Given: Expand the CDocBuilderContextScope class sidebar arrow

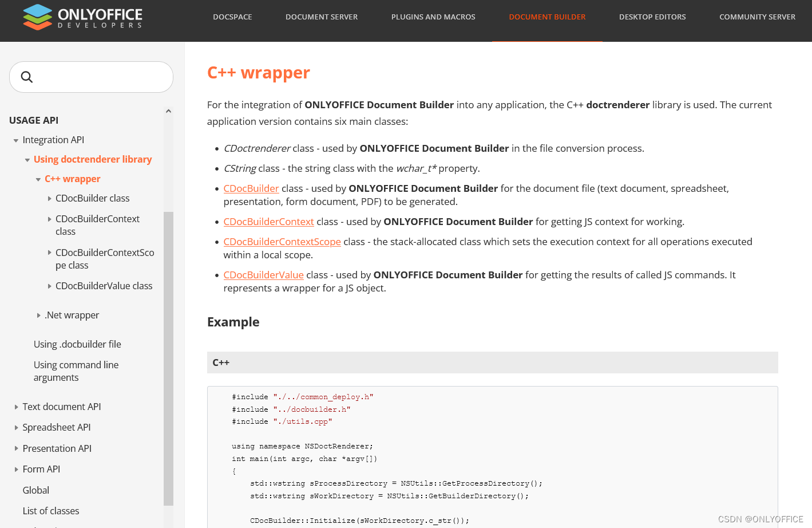Looking at the screenshot, I should pos(49,253).
